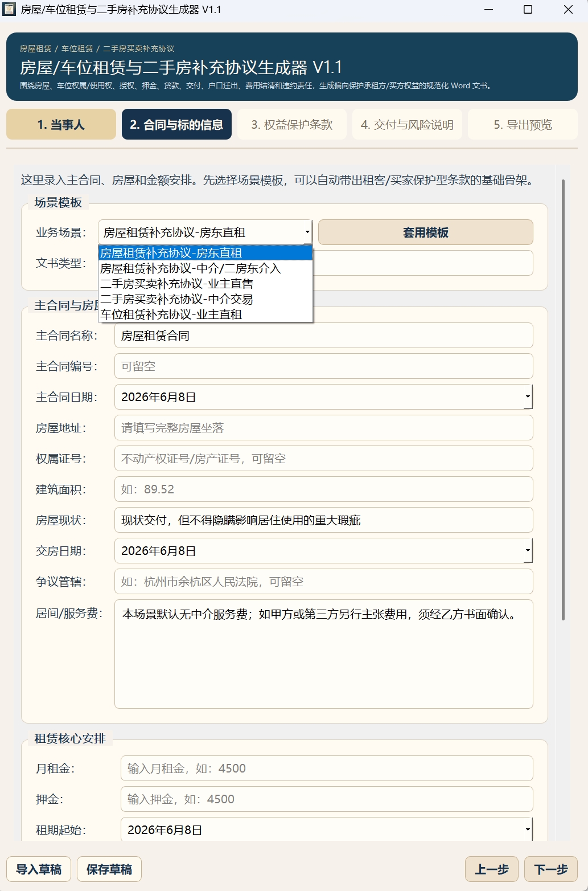Focus the 建筑面积 field
588x891 pixels.
324,489
